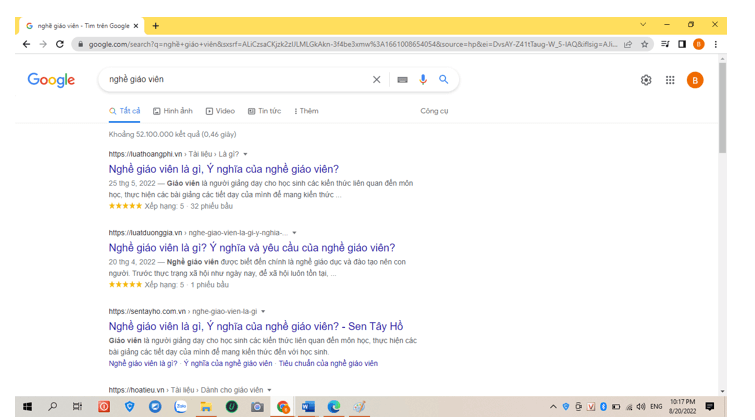The image size is (755, 420).
Task: Toggle the Chrome side panel
Action: (682, 44)
